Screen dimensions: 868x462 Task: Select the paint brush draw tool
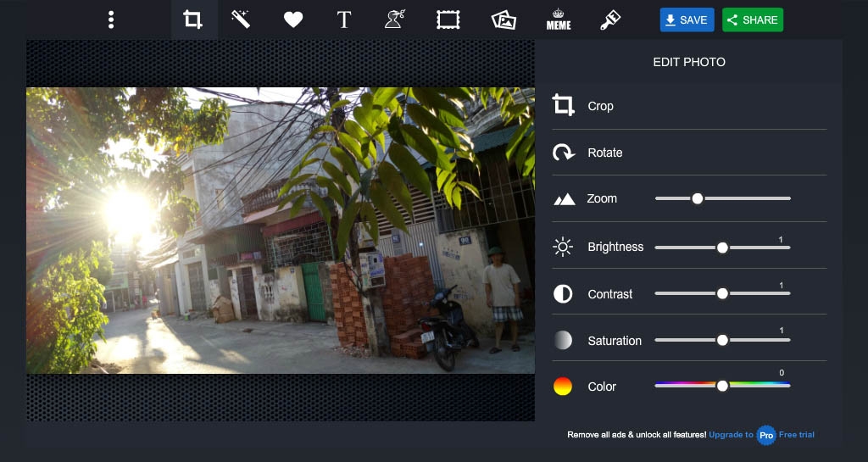610,19
